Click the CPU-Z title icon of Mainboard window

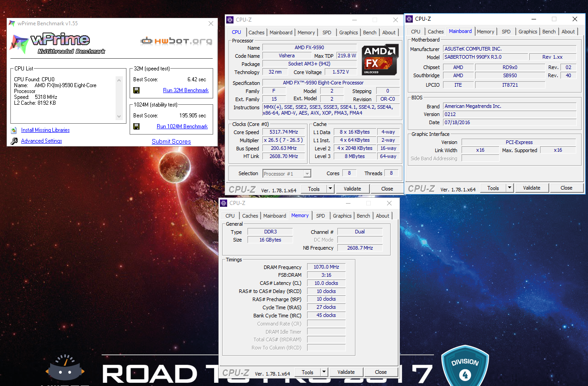409,19
